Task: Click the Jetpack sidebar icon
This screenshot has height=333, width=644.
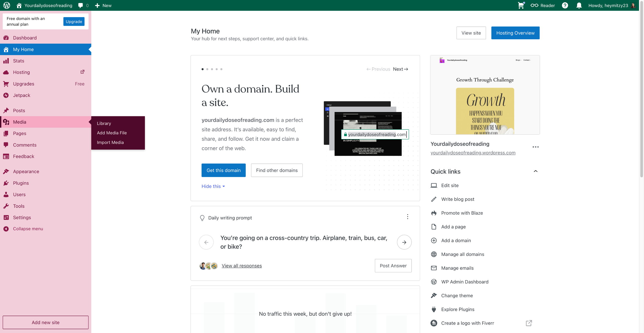Action: (6, 95)
